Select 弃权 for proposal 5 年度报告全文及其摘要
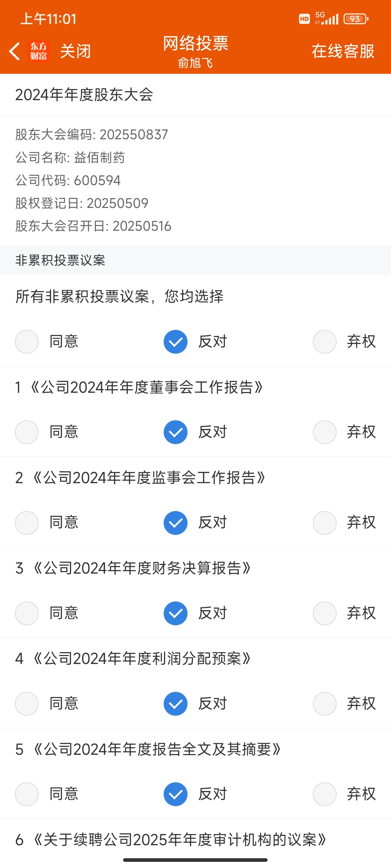The width and height of the screenshot is (391, 868). coord(325,794)
